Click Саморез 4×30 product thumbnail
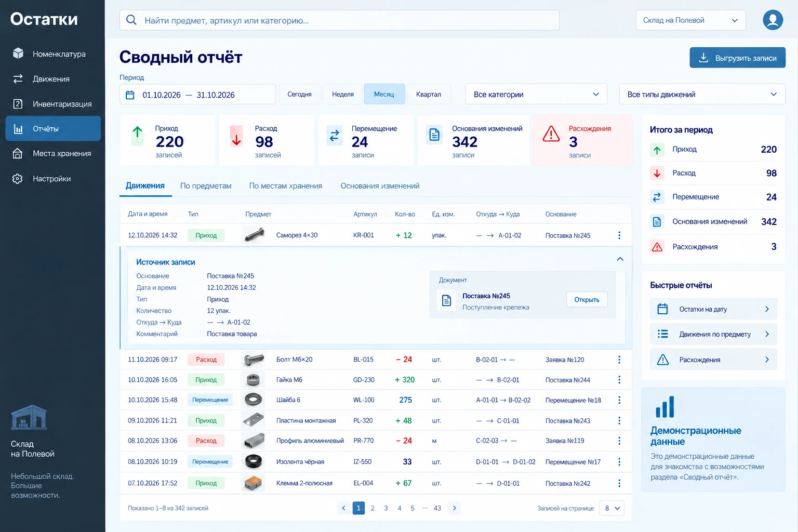The height and width of the screenshot is (532, 798). click(x=254, y=235)
